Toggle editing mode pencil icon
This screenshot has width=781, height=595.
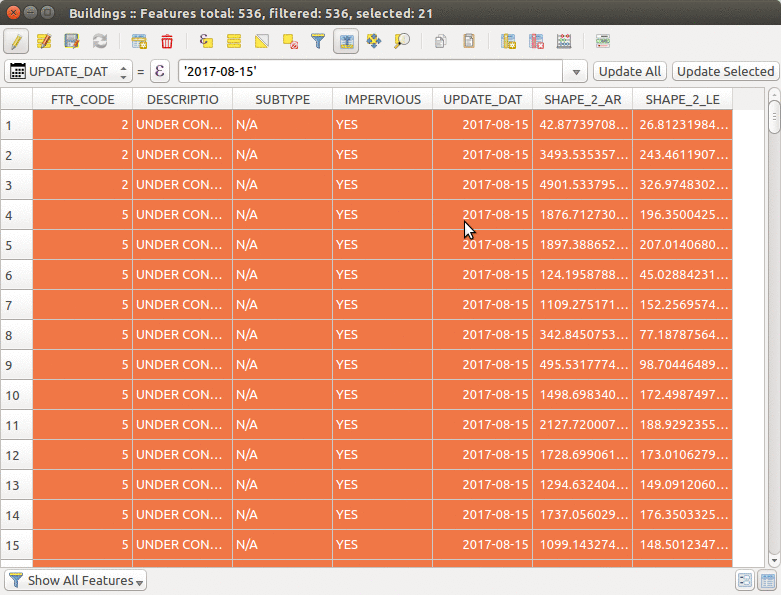16,41
